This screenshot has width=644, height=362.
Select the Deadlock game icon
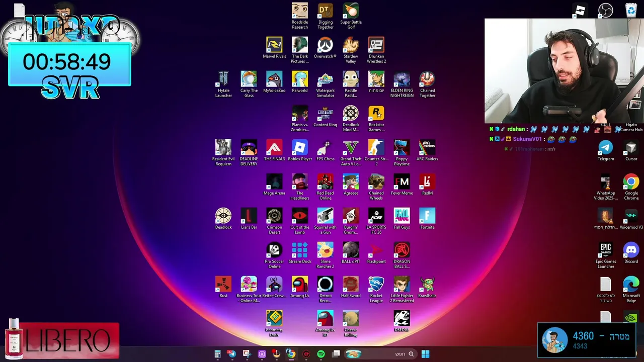coord(223,219)
